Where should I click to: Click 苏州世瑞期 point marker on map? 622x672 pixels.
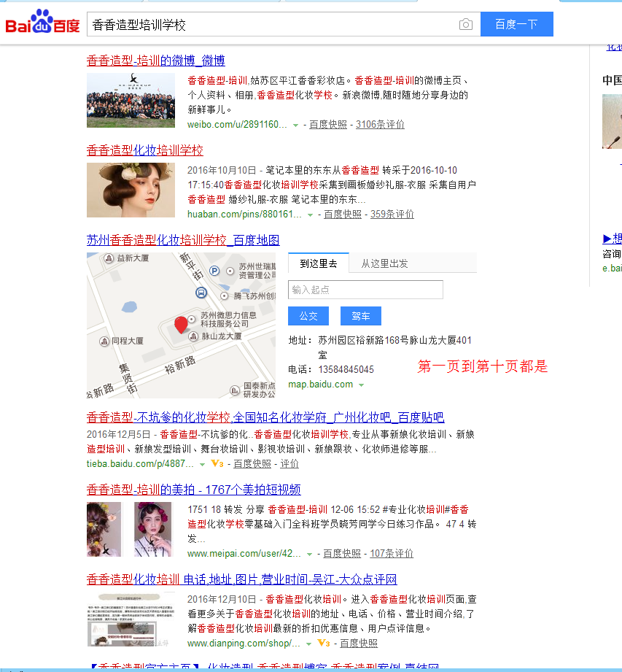click(x=230, y=271)
